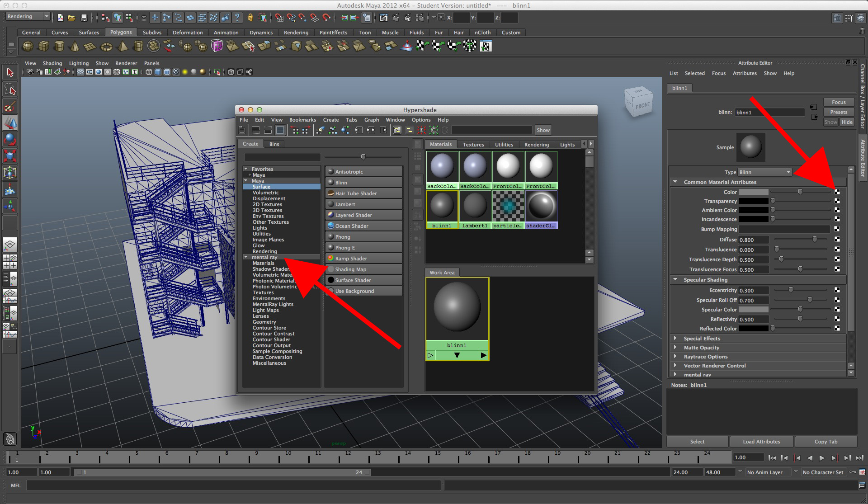Expand the Special Effects section
This screenshot has width=868, height=504.
point(675,338)
